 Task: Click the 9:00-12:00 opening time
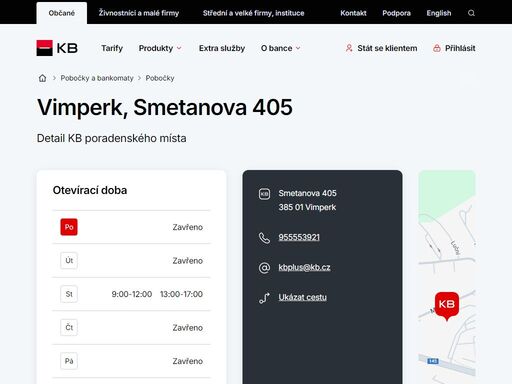(132, 294)
